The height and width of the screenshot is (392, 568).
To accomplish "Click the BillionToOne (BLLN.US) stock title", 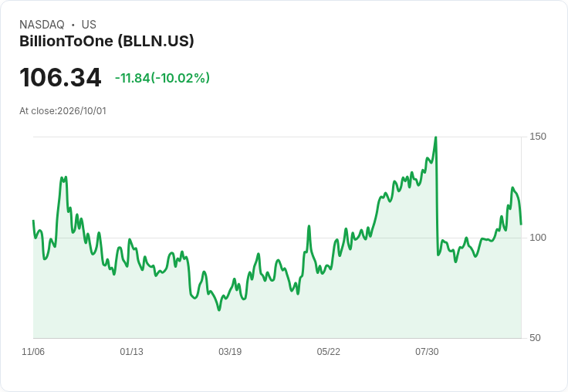I will click(106, 41).
